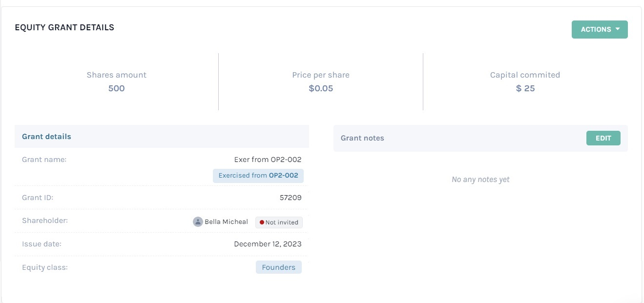Click the No any notes yet placeholder

tap(480, 180)
